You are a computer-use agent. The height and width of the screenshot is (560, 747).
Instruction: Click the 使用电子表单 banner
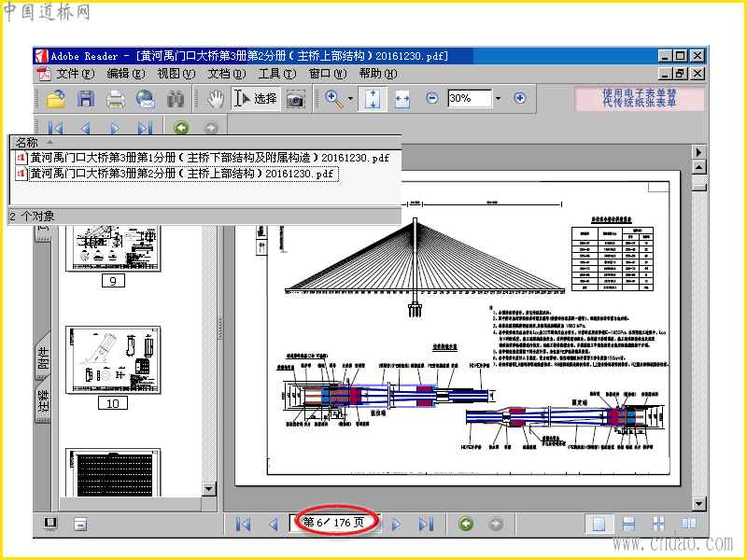pos(640,98)
